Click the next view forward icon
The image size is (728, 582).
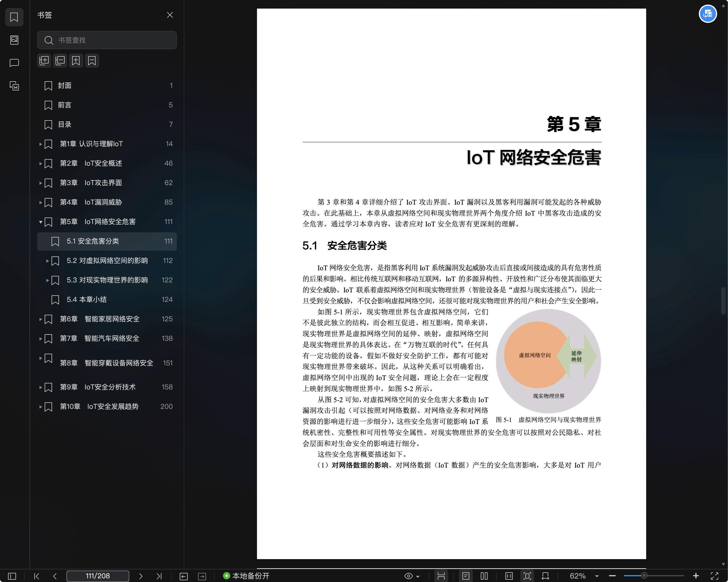point(202,576)
